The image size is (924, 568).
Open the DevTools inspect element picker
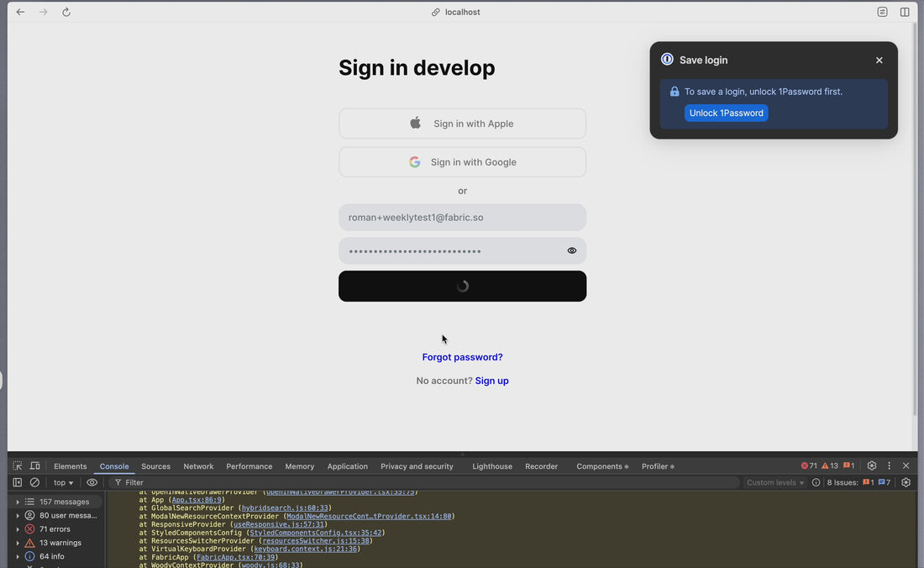[x=18, y=466]
